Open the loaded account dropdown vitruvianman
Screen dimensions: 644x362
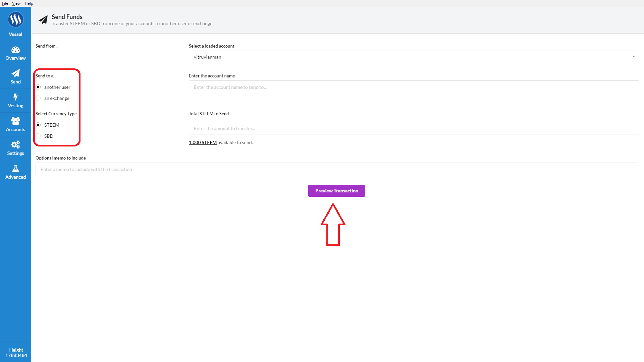tap(414, 57)
